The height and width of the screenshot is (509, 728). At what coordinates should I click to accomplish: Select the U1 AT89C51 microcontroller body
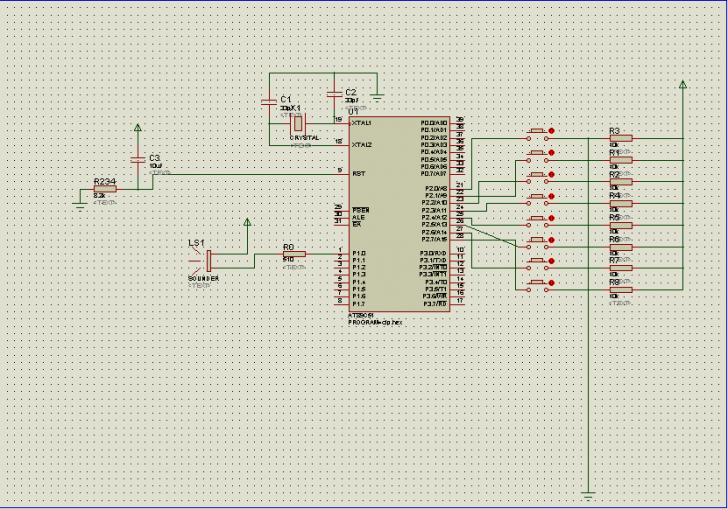[399, 214]
